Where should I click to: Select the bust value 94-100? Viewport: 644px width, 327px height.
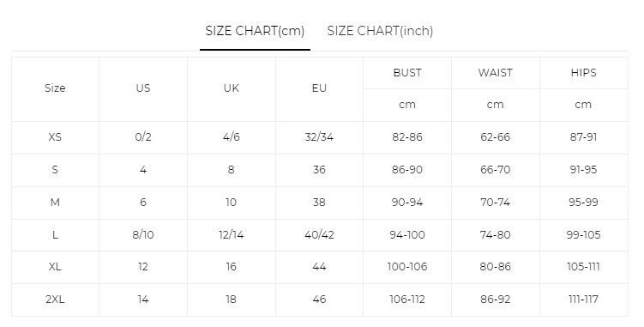[407, 235]
